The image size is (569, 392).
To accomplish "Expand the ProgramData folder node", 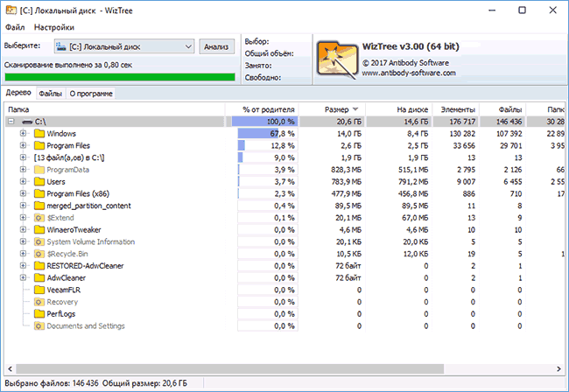I will pos(24,170).
